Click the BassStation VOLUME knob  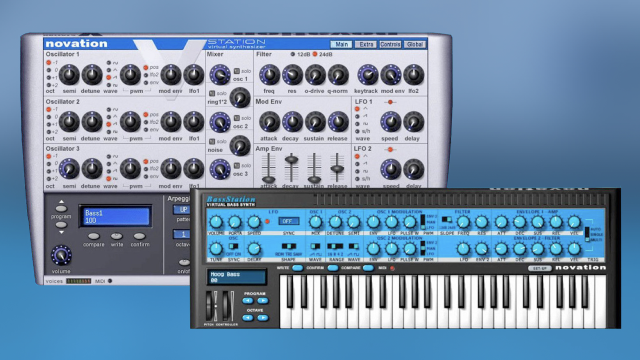tap(216, 222)
